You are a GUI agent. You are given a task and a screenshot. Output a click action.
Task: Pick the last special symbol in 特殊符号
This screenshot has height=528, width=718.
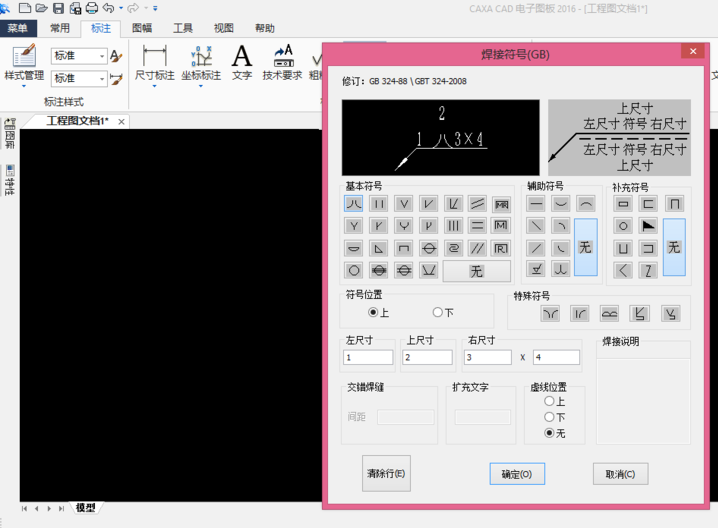click(670, 314)
